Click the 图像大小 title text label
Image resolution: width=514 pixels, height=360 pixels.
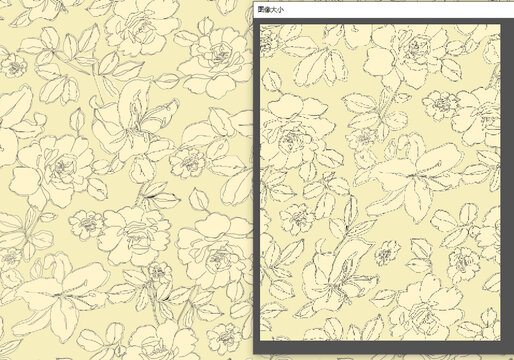271,10
